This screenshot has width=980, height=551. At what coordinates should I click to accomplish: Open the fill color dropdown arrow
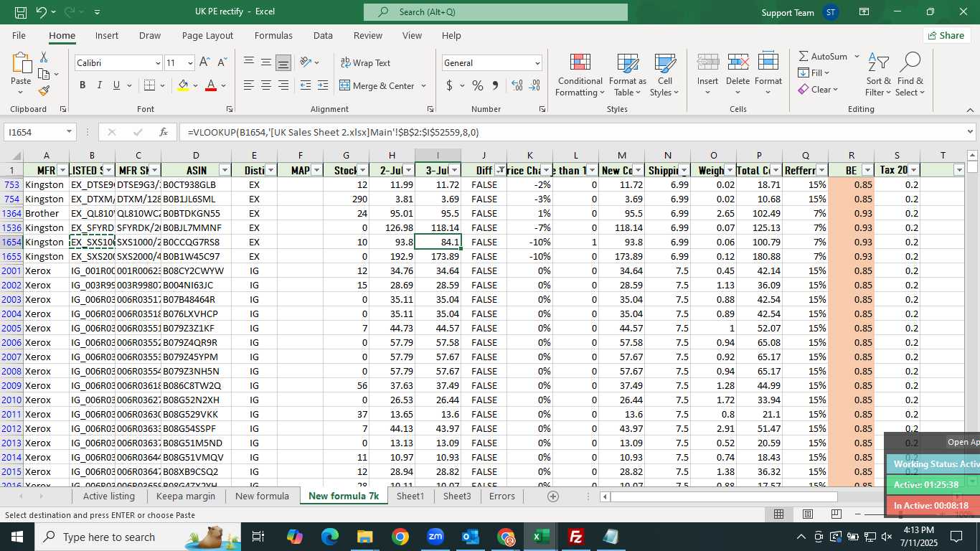pos(196,85)
